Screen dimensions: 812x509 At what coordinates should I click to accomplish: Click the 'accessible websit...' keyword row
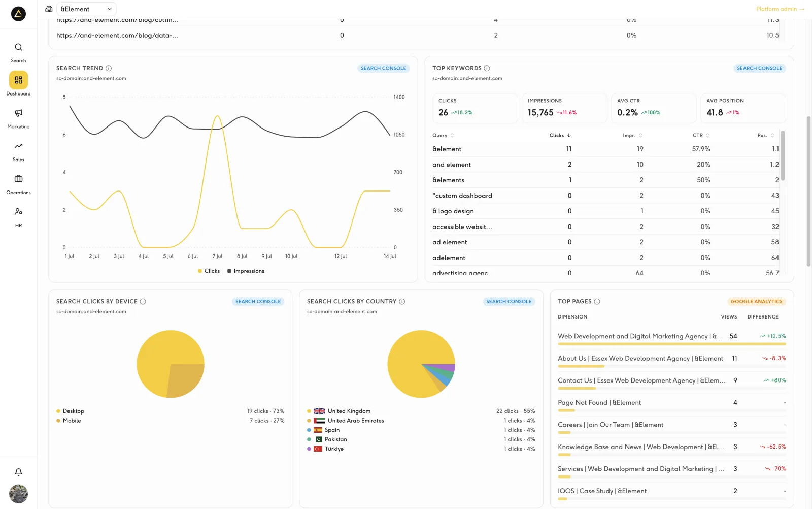click(x=605, y=227)
